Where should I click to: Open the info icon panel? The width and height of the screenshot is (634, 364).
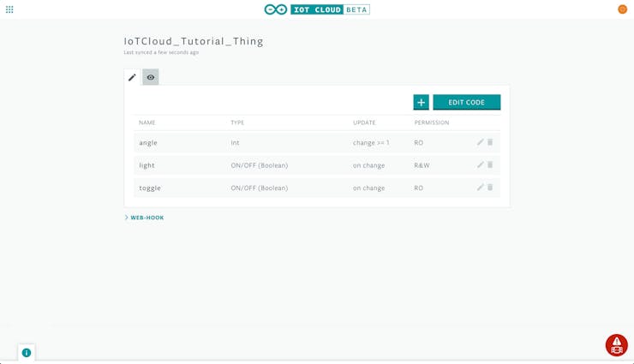pos(27,353)
